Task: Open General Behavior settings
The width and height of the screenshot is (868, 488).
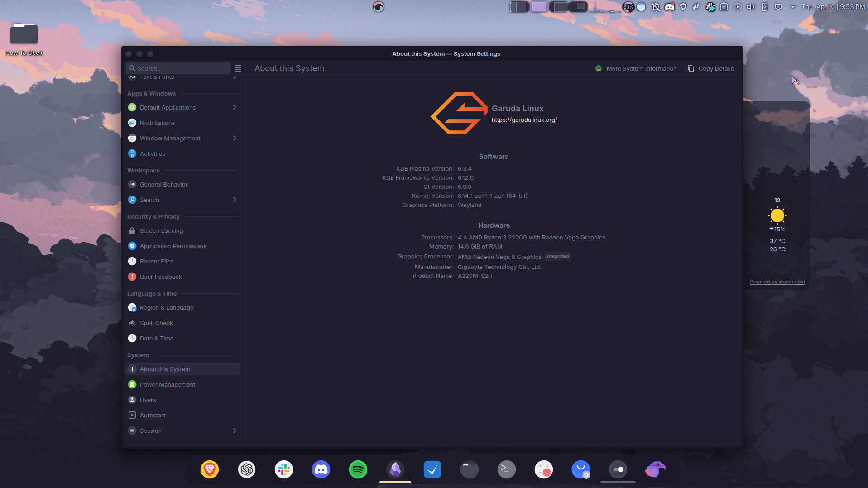Action: pyautogui.click(x=182, y=184)
